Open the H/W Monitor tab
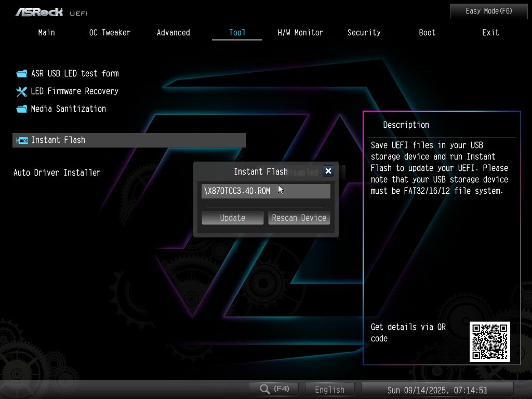532x399 pixels. pyautogui.click(x=300, y=33)
